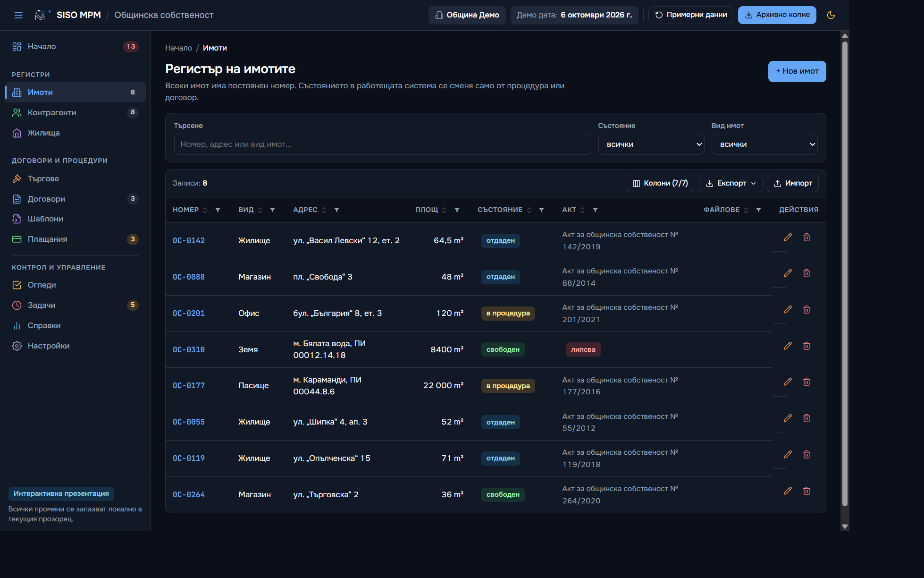This screenshot has width=924, height=578.
Task: Delete property OC-0142 with trash icon
Action: [x=806, y=237]
